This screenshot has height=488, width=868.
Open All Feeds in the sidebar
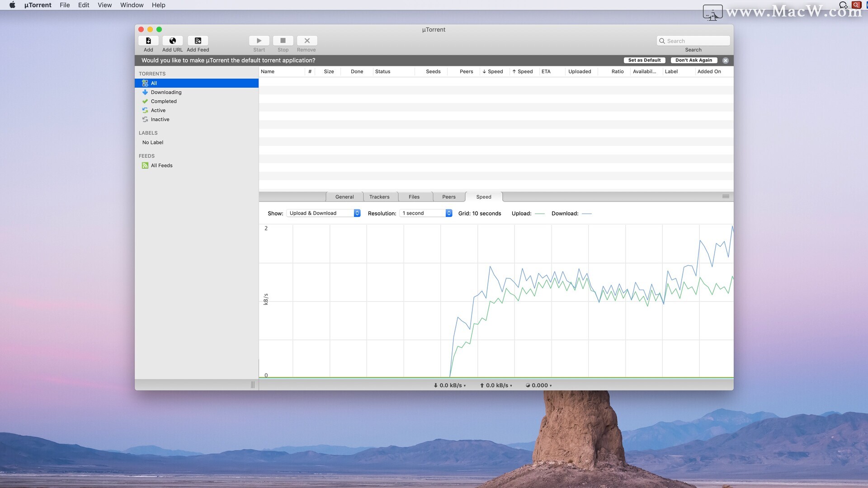[197, 165]
